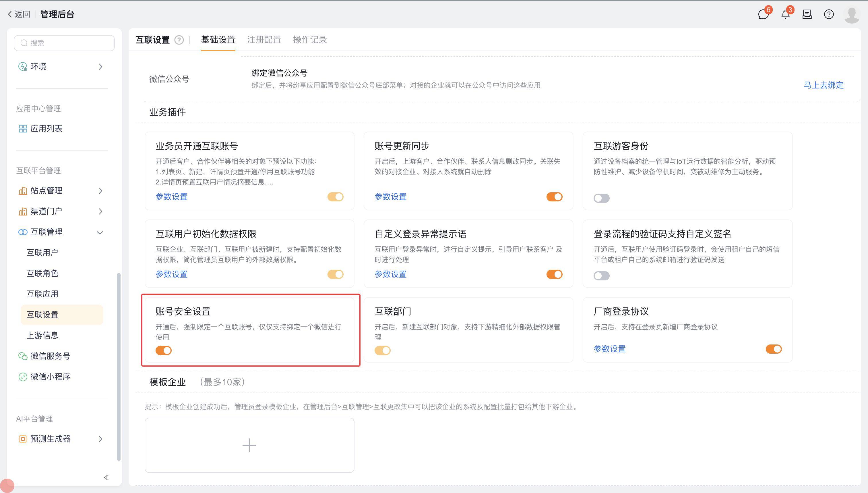The width and height of the screenshot is (868, 493).
Task: Open the notification bell icon
Action: pyautogui.click(x=785, y=14)
